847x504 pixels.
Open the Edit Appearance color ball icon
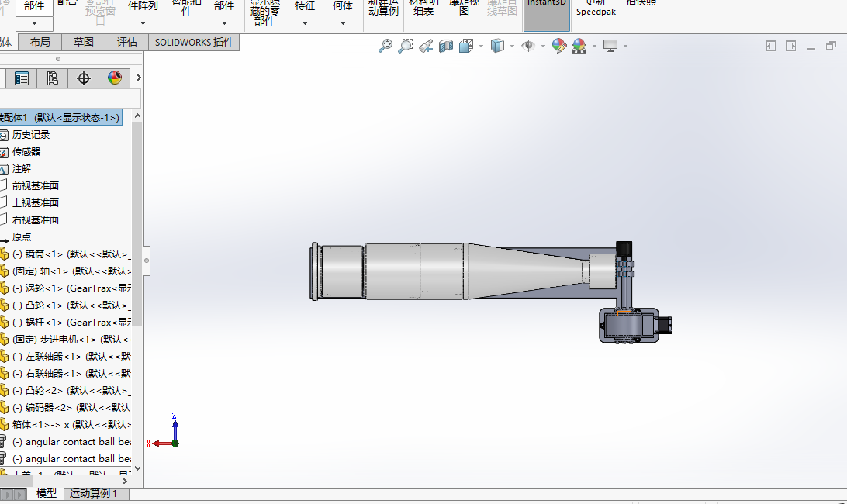[x=559, y=46]
